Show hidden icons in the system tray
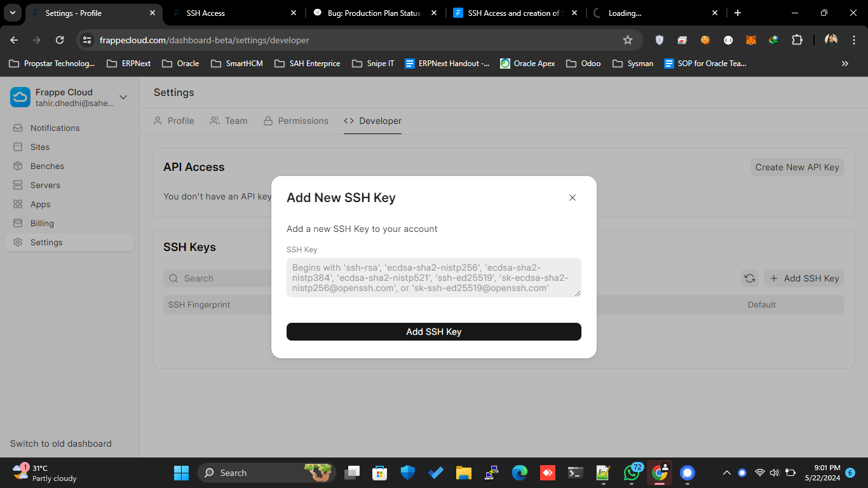The height and width of the screenshot is (488, 868). point(726,473)
